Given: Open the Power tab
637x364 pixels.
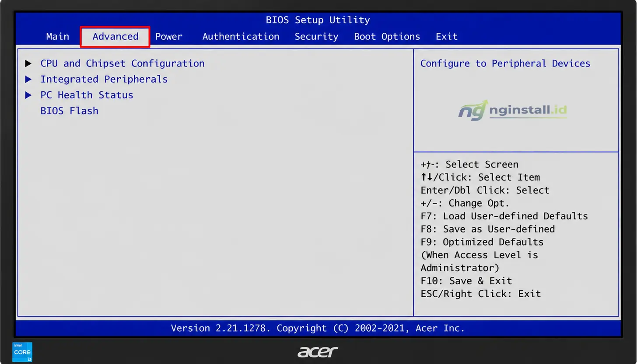Looking at the screenshot, I should click(169, 37).
